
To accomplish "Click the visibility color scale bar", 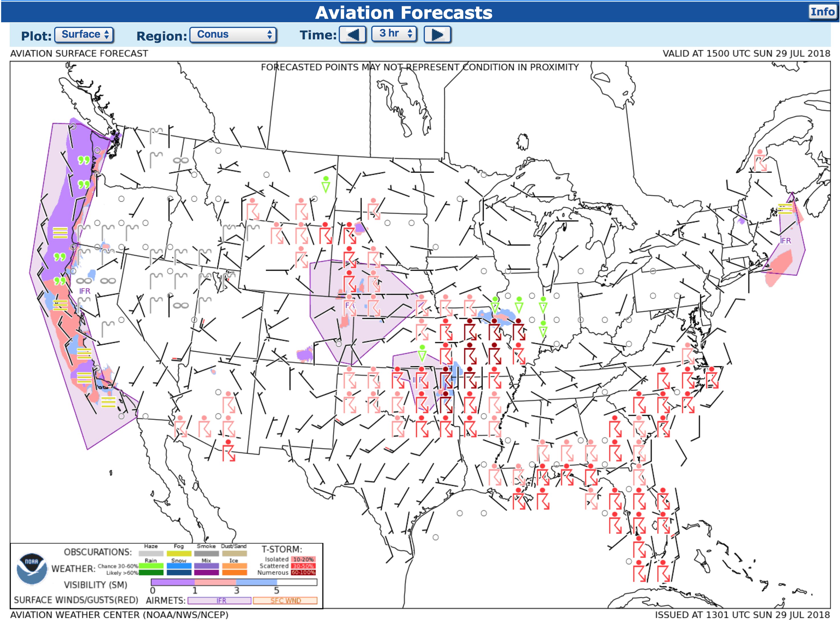I will [x=234, y=582].
